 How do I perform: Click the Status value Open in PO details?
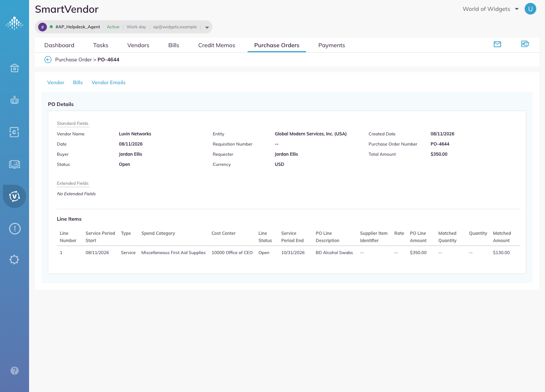click(124, 164)
